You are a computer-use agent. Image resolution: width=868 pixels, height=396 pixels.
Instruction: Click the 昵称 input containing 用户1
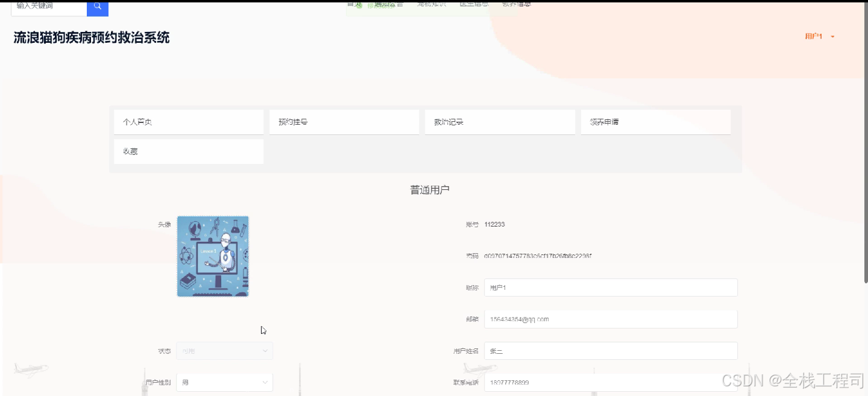[x=611, y=288]
